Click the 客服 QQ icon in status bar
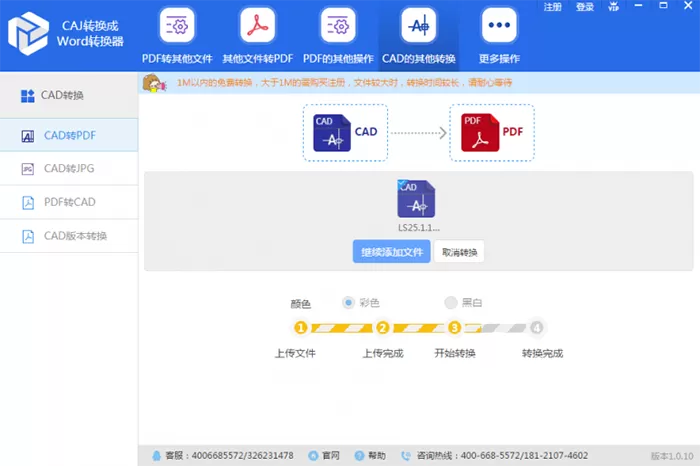Viewport: 700px width, 466px height. pos(156,456)
